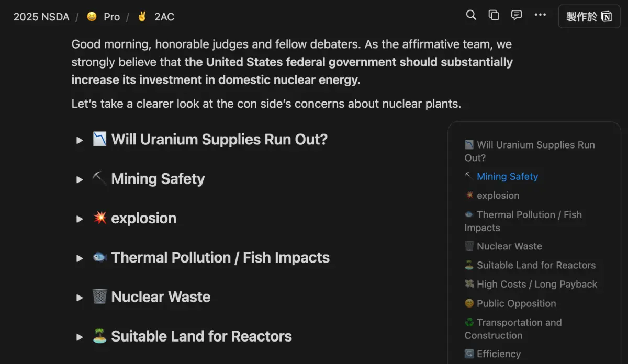Expand the explosion section toggle
The height and width of the screenshot is (364, 628).
click(80, 219)
